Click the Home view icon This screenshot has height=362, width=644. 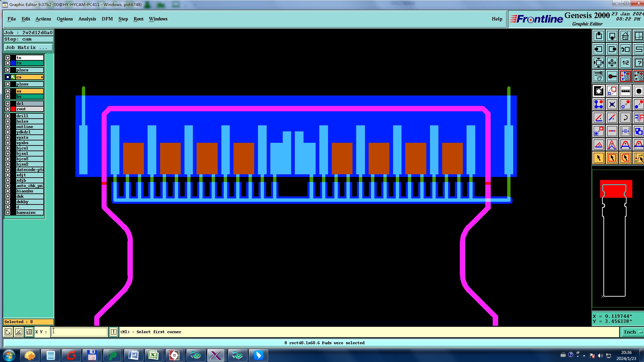tap(625, 36)
